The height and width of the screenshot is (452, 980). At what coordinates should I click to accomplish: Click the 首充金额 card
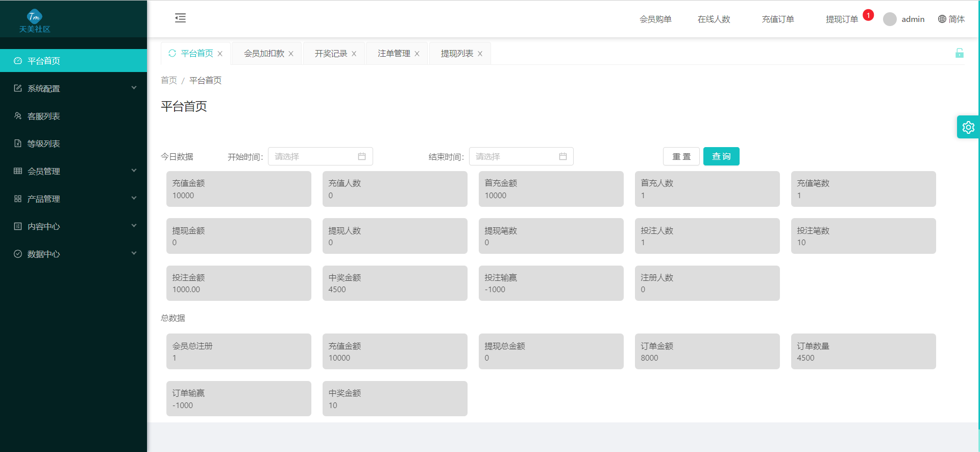tap(551, 189)
